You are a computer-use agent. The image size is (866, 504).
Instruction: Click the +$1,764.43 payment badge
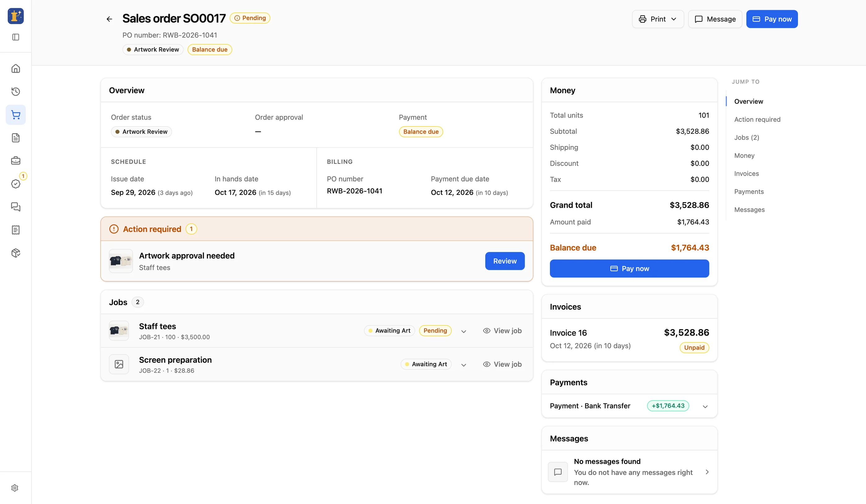[668, 406]
